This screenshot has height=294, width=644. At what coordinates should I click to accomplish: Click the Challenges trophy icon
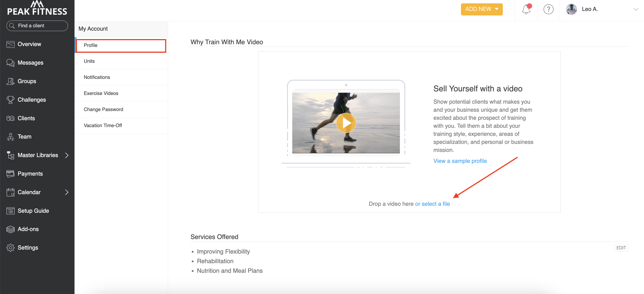10,100
